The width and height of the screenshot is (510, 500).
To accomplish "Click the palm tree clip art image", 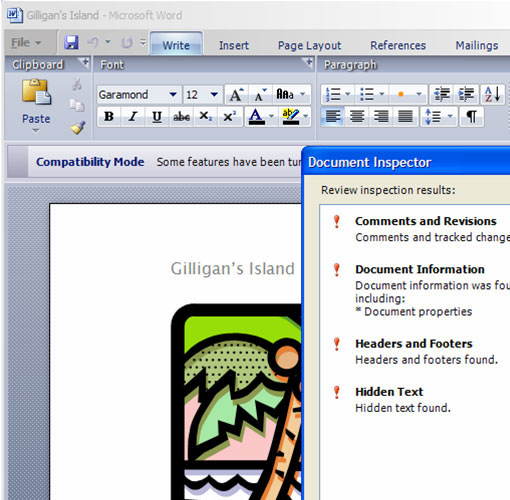I will click(x=236, y=401).
